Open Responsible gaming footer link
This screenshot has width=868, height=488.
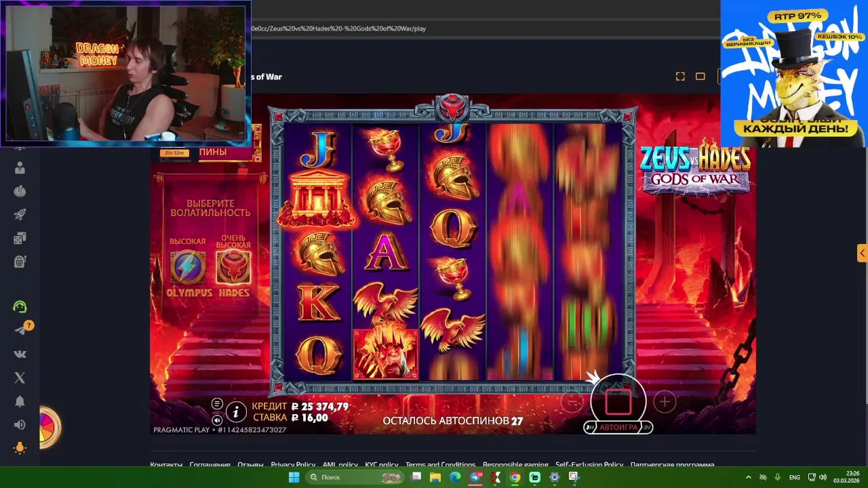(x=515, y=465)
